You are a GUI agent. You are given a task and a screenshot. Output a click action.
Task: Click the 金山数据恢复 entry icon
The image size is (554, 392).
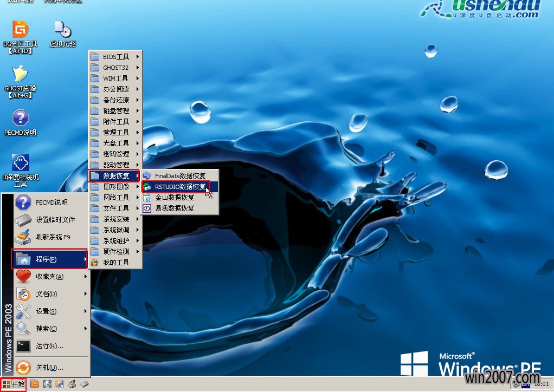147,198
